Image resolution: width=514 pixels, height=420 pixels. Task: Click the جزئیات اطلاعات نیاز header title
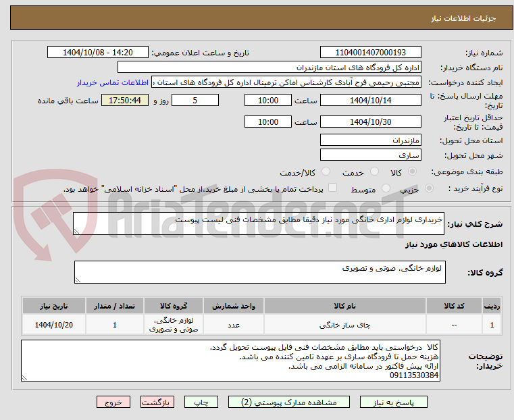[x=463, y=18]
